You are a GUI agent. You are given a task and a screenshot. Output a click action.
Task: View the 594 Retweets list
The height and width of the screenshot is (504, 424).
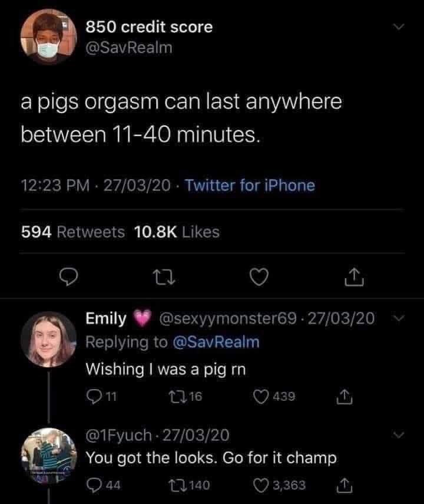(x=73, y=232)
